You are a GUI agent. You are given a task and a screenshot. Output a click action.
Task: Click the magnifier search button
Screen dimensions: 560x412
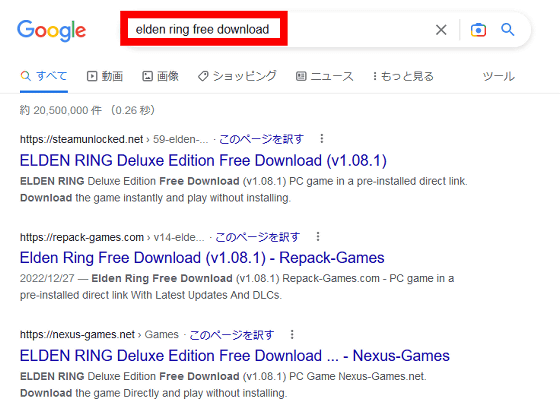[x=508, y=30]
